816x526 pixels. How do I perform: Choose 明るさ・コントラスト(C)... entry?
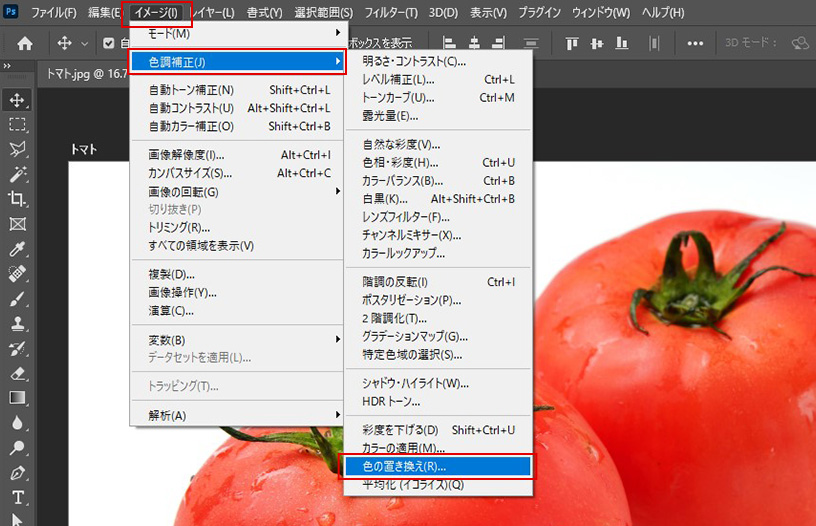(438, 61)
